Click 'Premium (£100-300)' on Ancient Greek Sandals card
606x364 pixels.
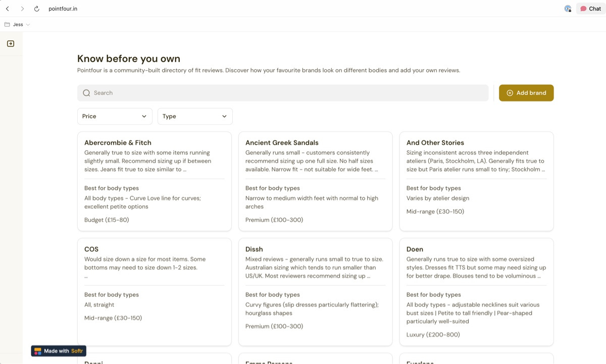point(274,220)
